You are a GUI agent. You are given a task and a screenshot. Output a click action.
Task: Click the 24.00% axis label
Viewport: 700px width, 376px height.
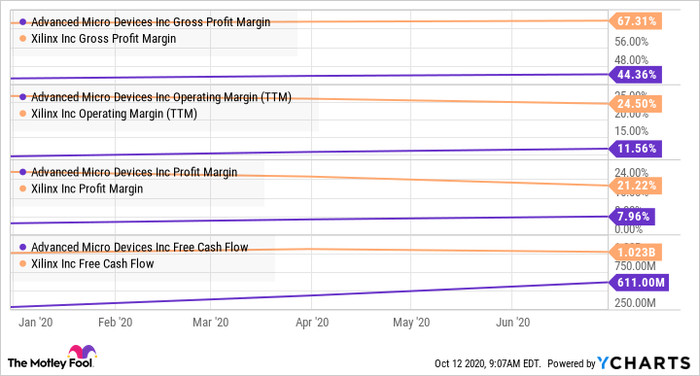[x=631, y=172]
